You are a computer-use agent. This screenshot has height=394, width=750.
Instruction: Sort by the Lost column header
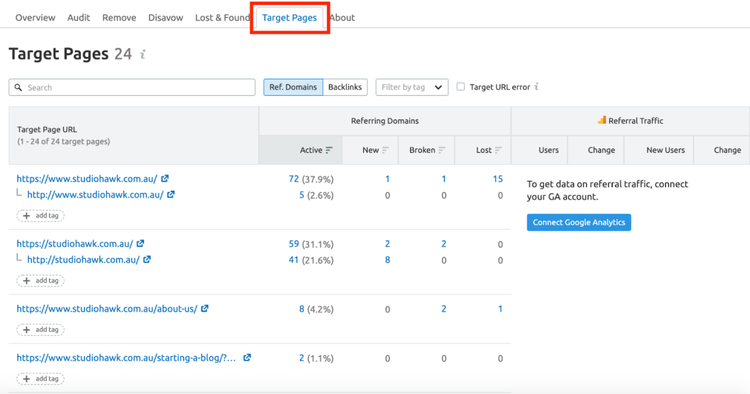coord(483,150)
